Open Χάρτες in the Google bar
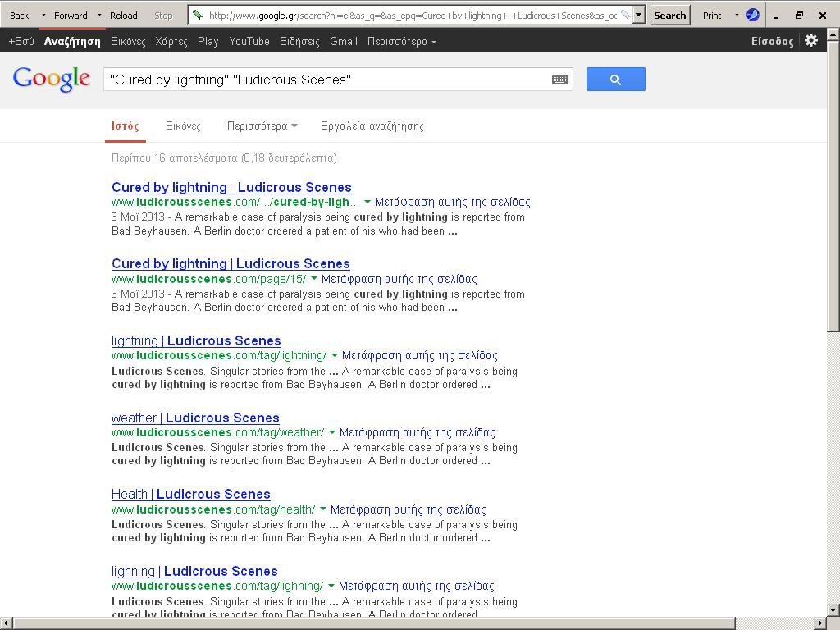840x630 pixels. [171, 41]
